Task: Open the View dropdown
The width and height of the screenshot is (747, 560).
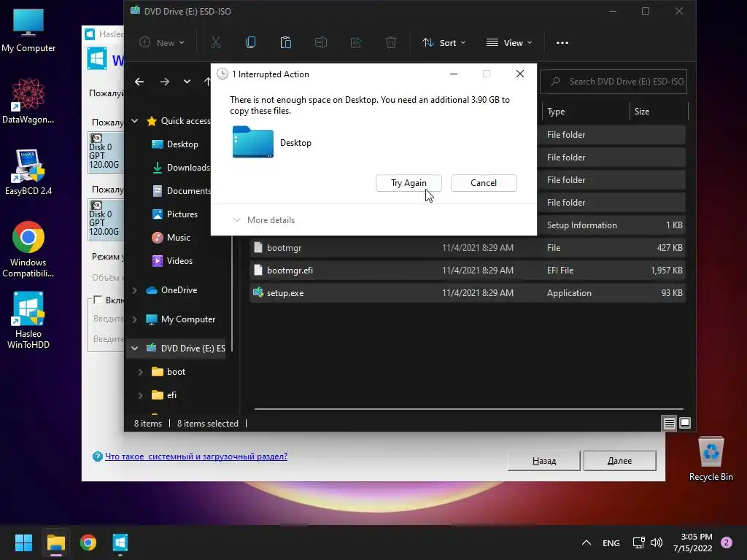Action: pos(509,43)
